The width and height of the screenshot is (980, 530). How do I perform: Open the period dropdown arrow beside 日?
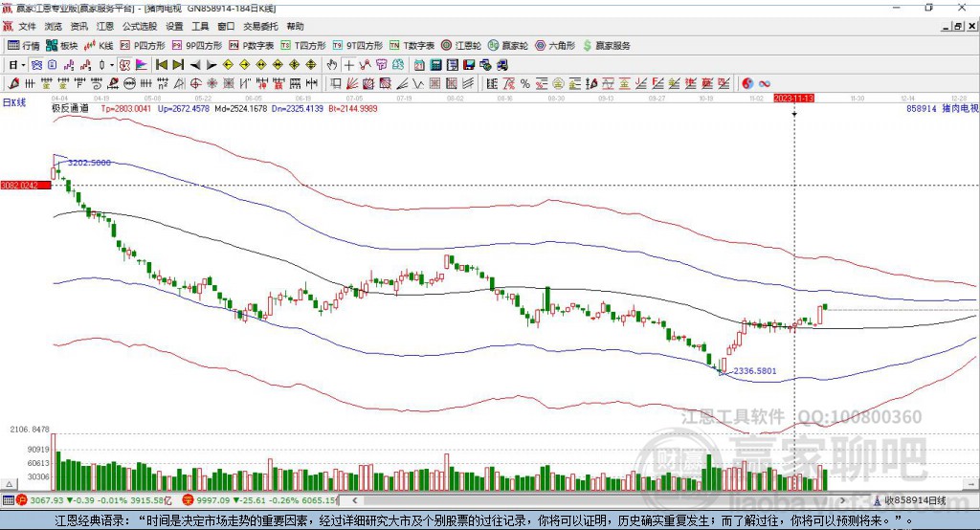point(24,65)
